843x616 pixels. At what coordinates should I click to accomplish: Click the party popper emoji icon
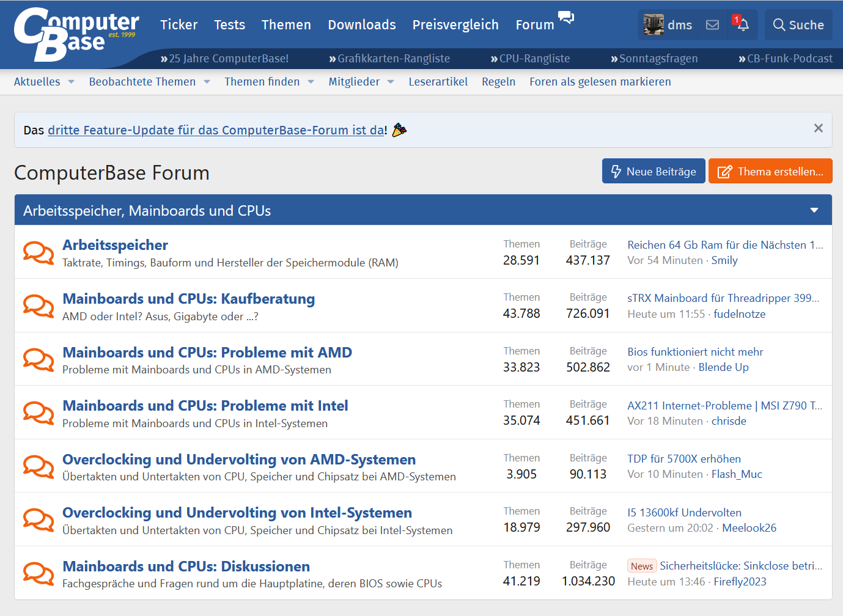pos(399,130)
